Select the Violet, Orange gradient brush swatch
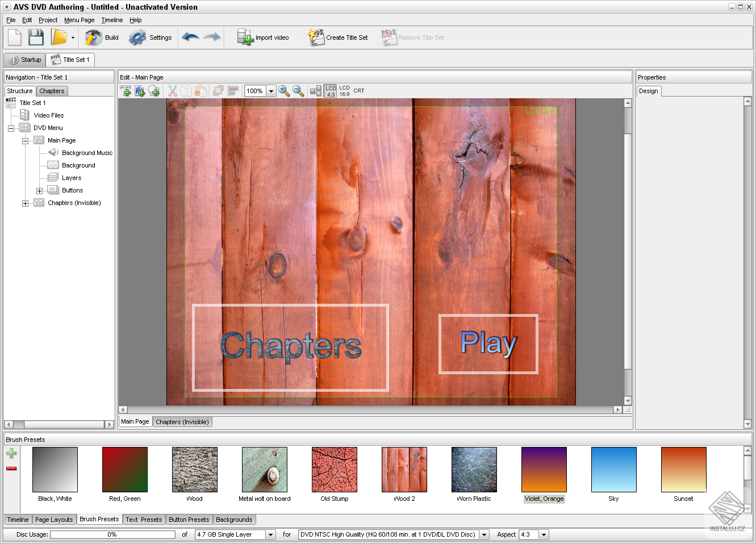Viewport: 756px width, 544px height. 544,470
